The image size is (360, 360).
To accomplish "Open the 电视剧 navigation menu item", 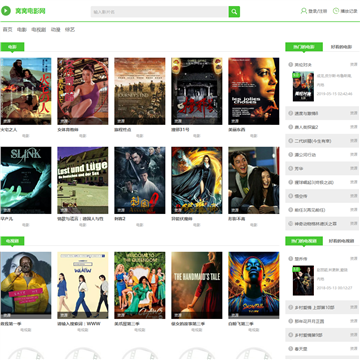I will (39, 30).
